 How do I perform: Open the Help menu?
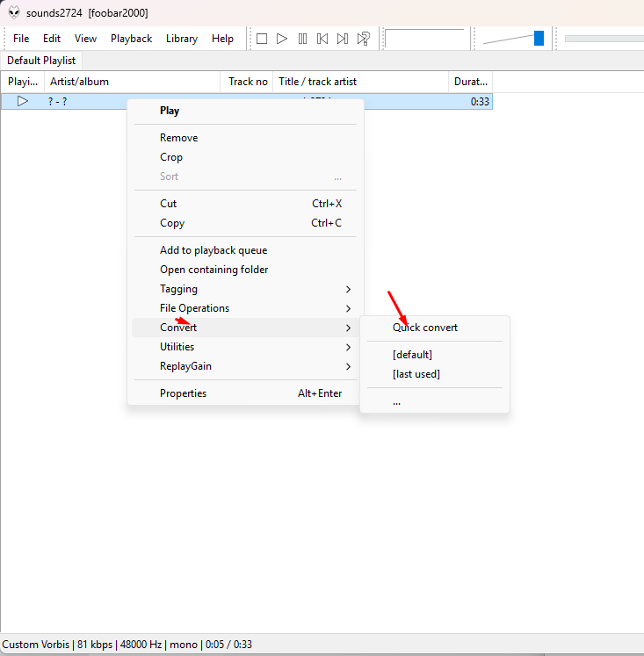tap(222, 39)
